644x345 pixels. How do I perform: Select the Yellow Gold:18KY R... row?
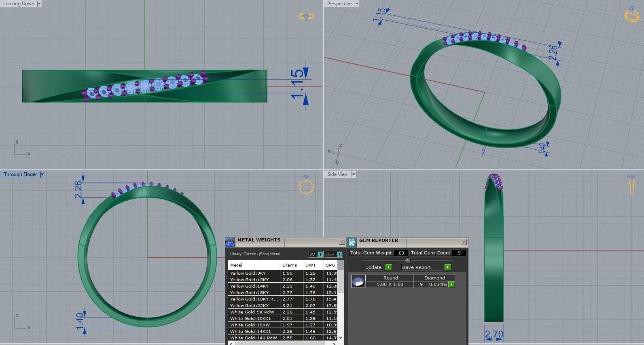[283, 299]
